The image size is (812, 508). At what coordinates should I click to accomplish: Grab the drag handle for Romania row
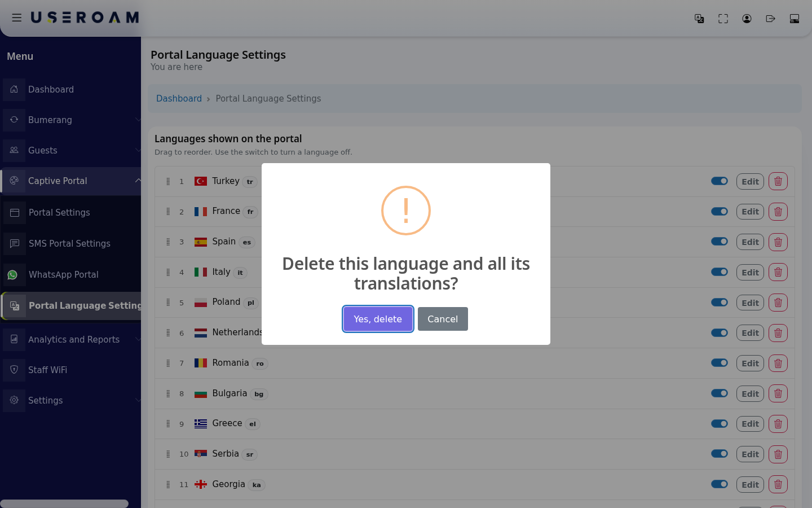168,363
